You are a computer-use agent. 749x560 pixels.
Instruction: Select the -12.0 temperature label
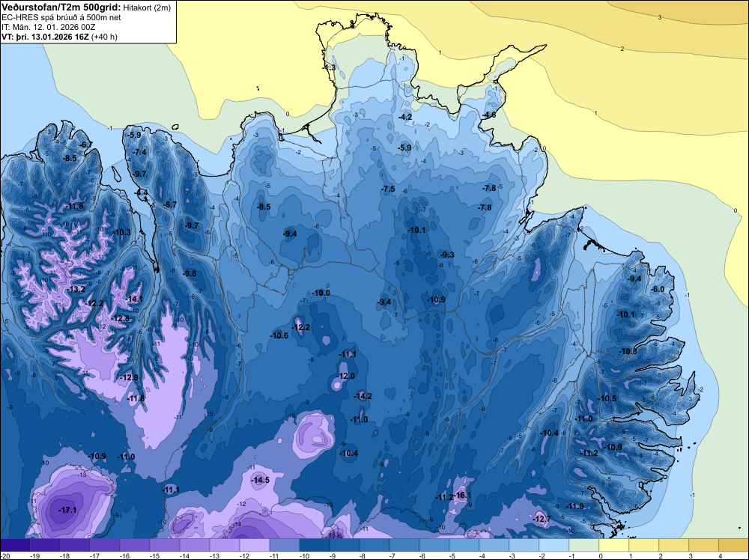[346, 376]
